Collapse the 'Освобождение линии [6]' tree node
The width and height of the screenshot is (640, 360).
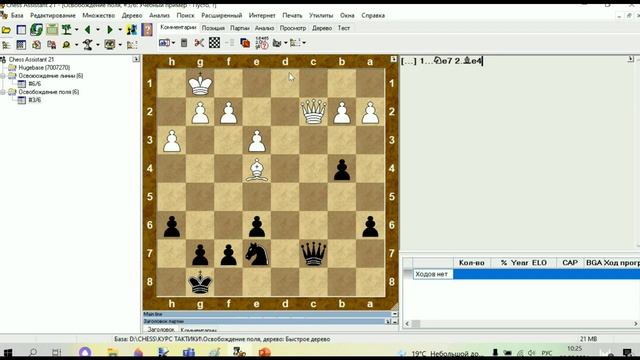coord(3,76)
